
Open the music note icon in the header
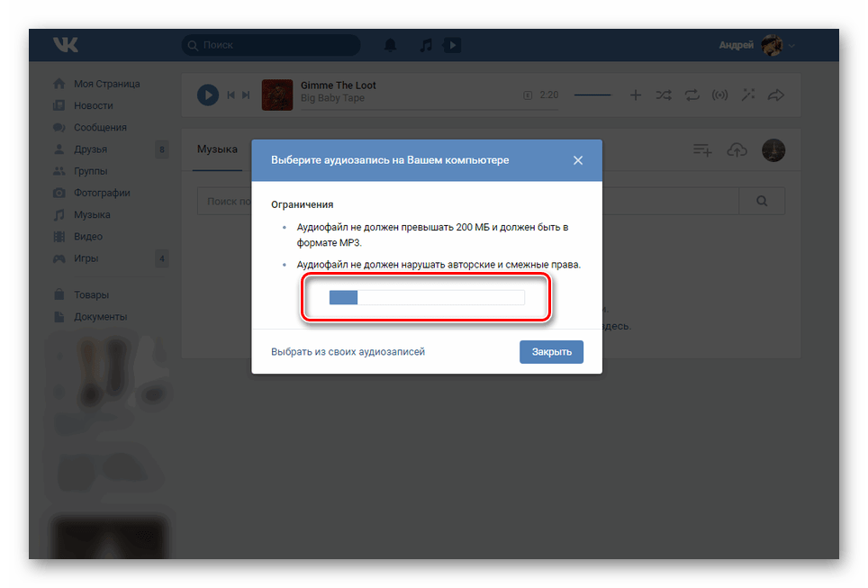(x=425, y=45)
